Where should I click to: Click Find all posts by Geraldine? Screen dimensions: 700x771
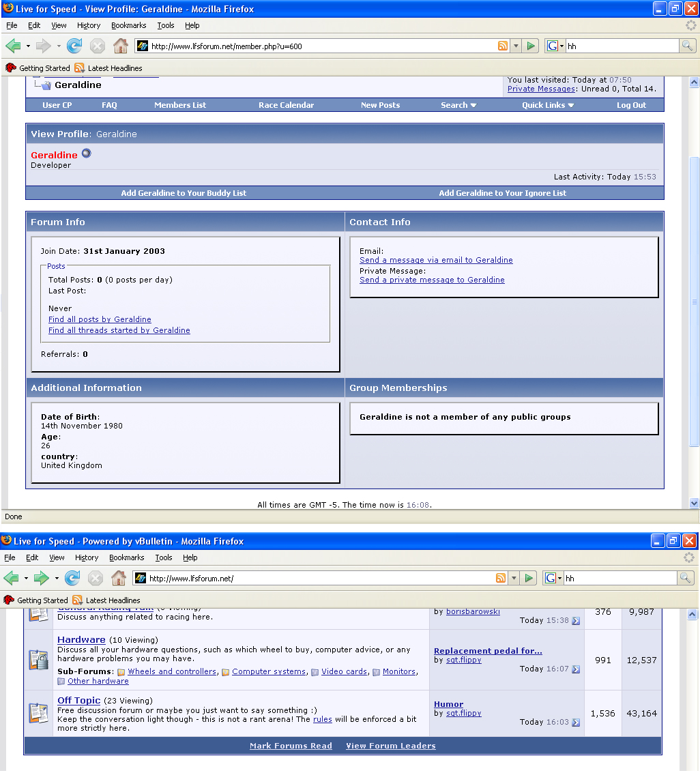pos(100,319)
